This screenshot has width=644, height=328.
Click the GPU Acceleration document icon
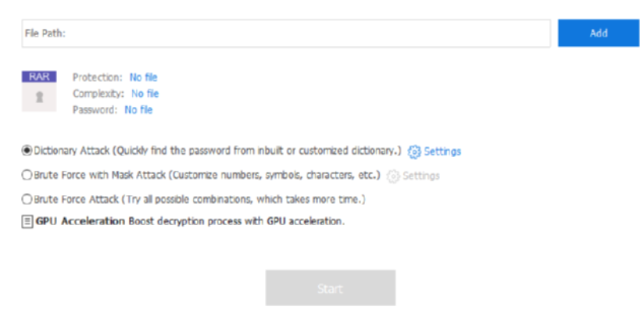27,222
